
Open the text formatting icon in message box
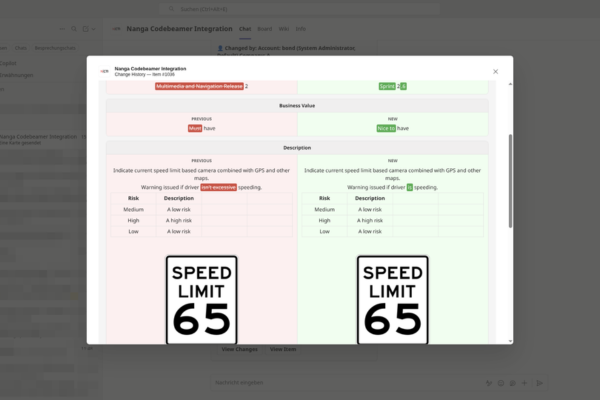[489, 383]
